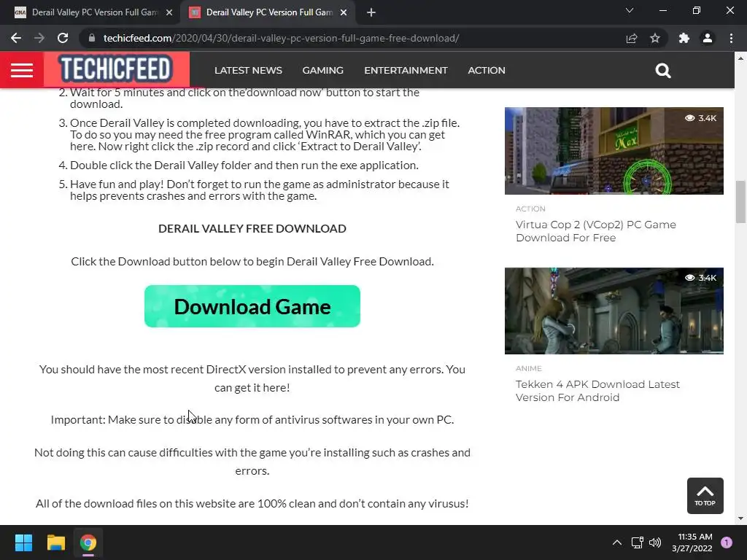Open the Windows Start menu
The height and width of the screenshot is (560, 747).
click(x=23, y=542)
